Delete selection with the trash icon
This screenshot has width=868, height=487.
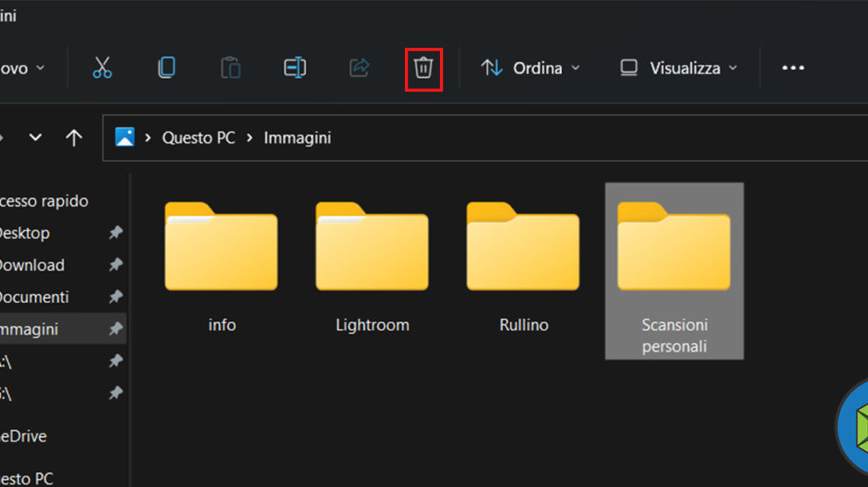click(x=423, y=68)
